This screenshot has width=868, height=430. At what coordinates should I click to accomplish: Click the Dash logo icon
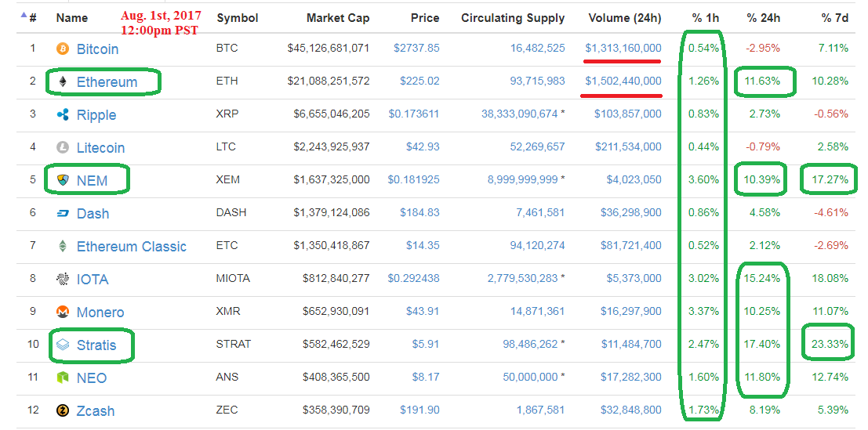(x=63, y=213)
